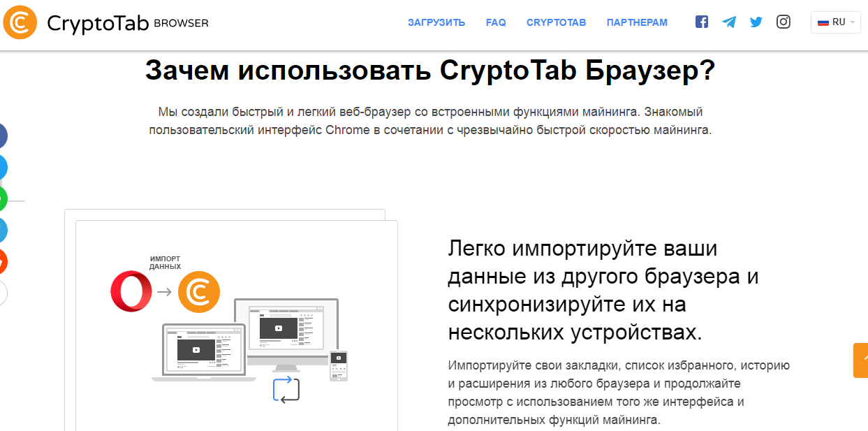Select CRYPTOTAB in the navigation bar
This screenshot has width=868, height=431.
pyautogui.click(x=556, y=22)
